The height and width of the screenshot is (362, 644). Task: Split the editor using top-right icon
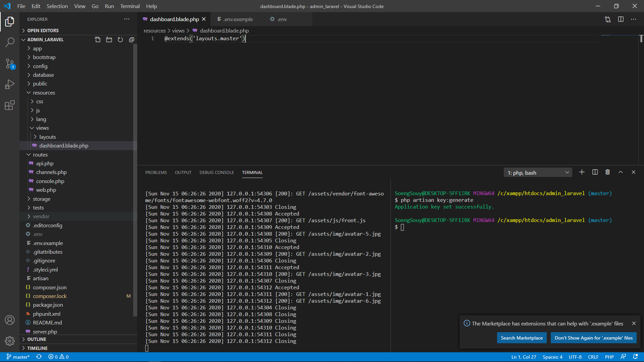(x=621, y=19)
